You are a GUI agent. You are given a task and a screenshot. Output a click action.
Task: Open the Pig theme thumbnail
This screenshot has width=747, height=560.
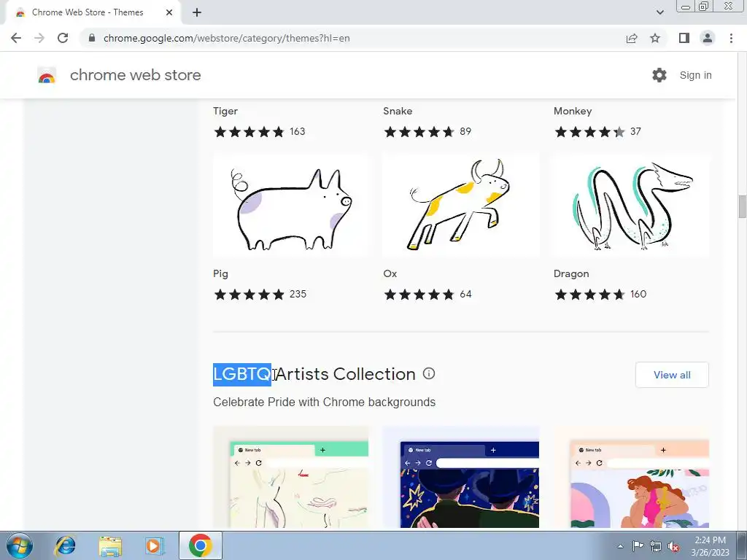point(290,205)
